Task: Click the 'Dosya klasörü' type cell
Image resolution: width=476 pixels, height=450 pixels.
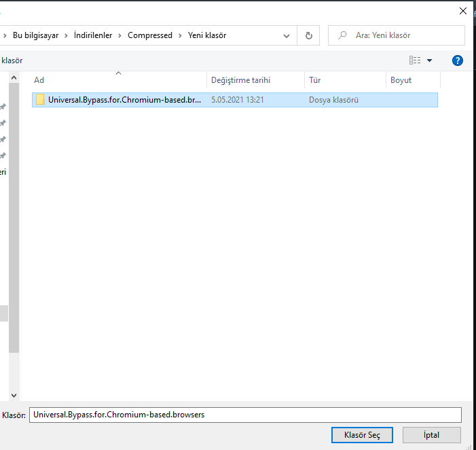Action: [x=333, y=100]
